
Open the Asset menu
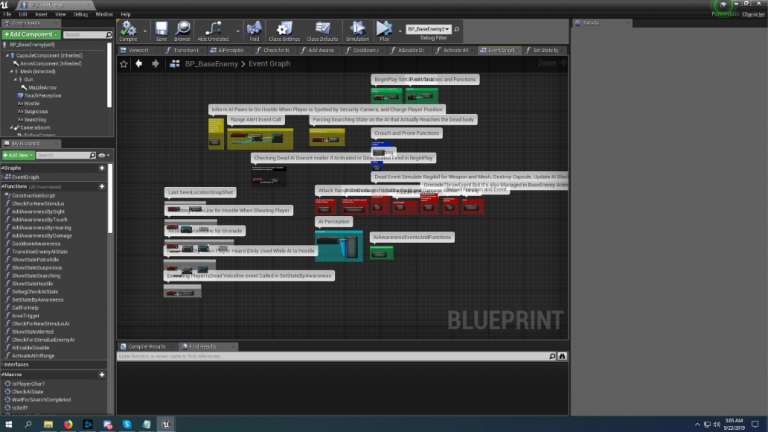click(x=41, y=15)
